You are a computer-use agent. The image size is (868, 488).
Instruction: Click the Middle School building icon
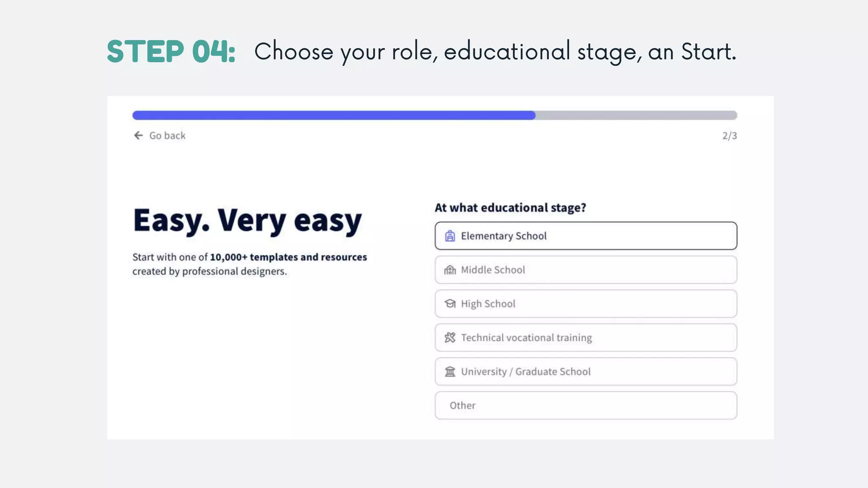pos(450,270)
